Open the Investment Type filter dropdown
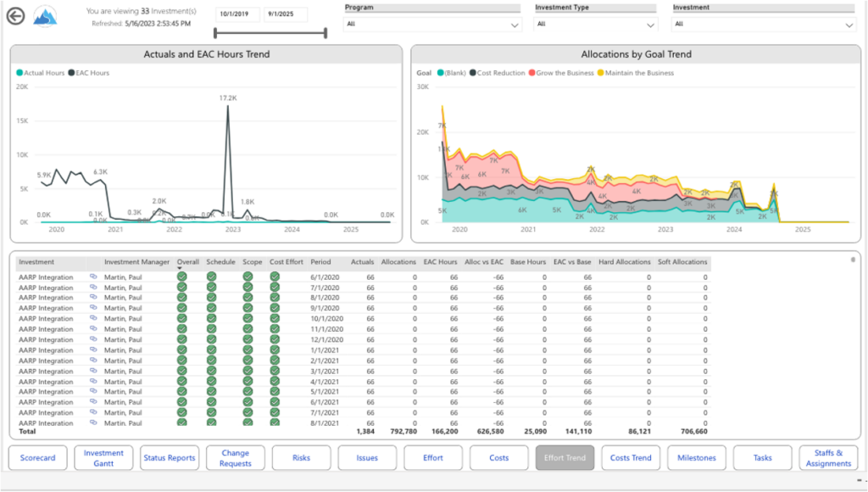The height and width of the screenshot is (492, 868). coord(595,25)
